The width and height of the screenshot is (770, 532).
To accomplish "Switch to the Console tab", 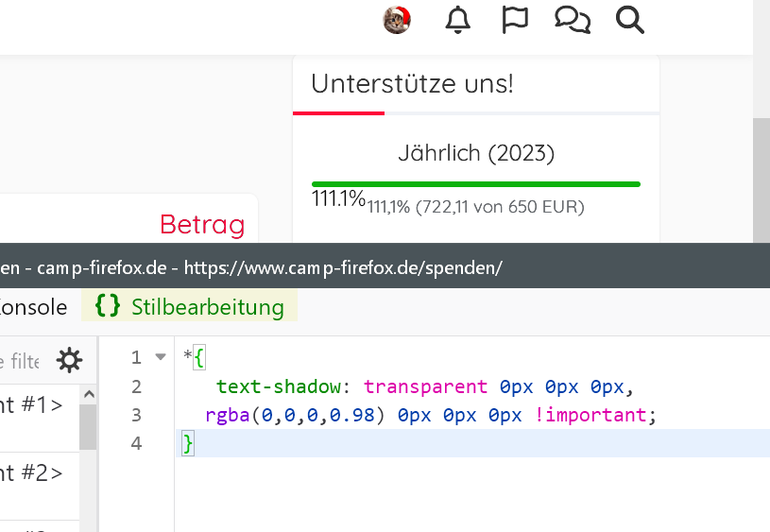I will coord(34,307).
